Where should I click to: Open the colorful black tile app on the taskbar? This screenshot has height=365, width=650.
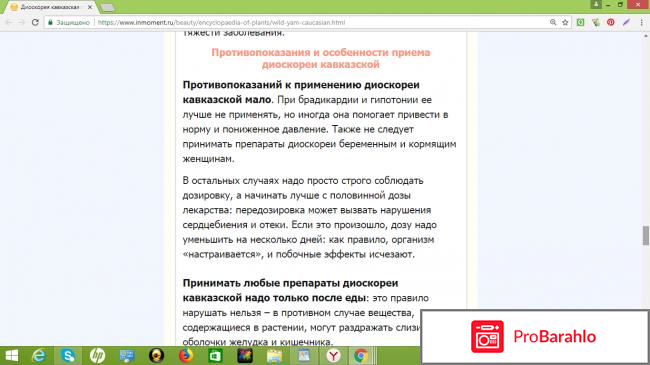point(245,356)
